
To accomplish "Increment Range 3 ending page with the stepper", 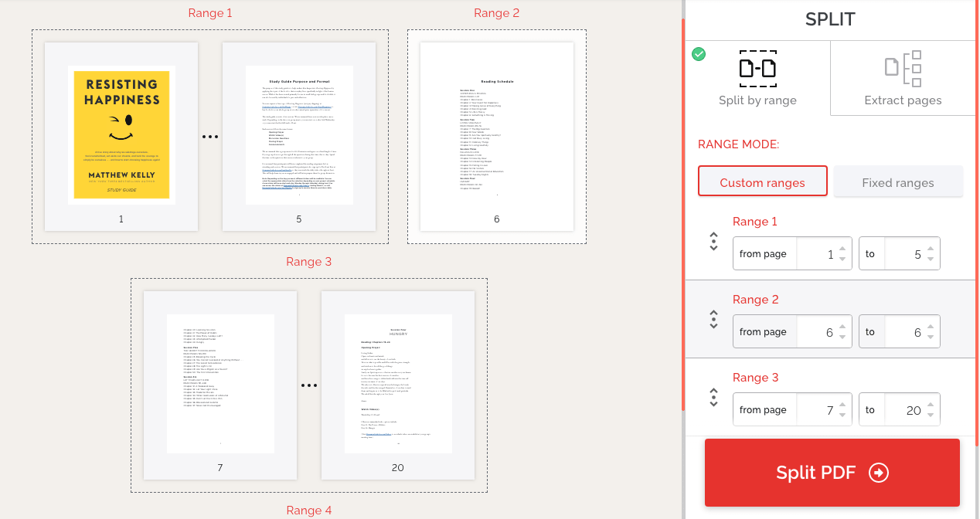I will click(932, 404).
